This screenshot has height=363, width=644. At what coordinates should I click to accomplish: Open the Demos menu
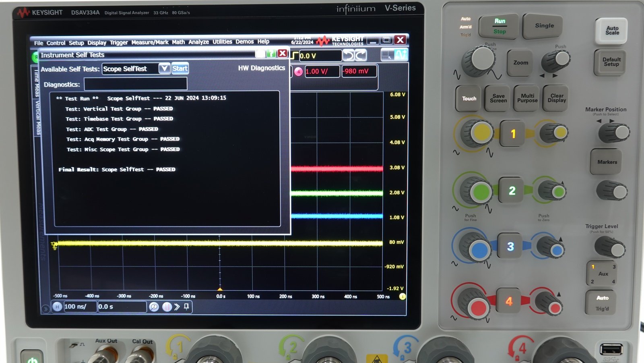[x=244, y=41]
